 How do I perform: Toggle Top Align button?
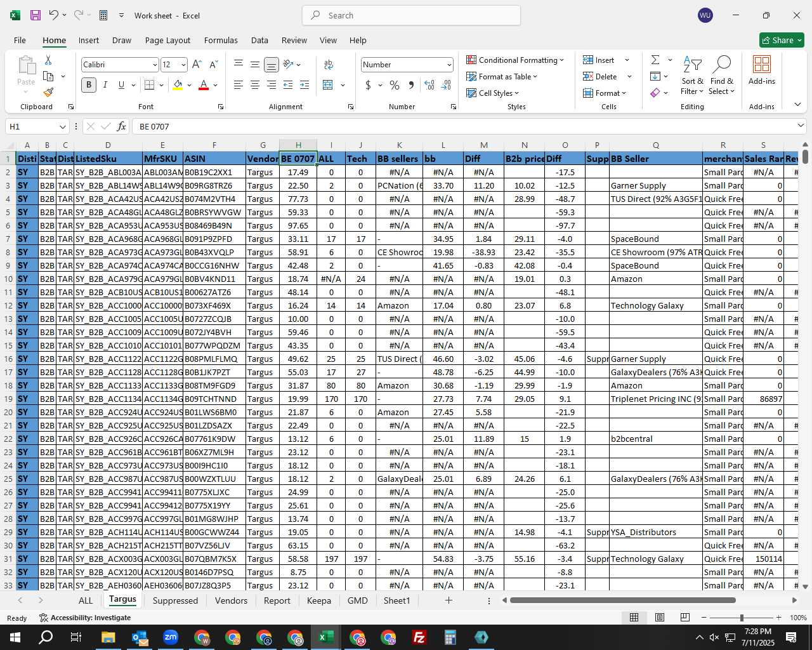[239, 64]
